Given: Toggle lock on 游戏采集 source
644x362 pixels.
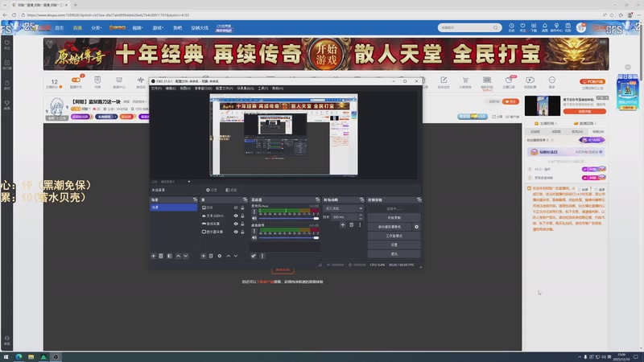Looking at the screenshot, I should [x=242, y=224].
